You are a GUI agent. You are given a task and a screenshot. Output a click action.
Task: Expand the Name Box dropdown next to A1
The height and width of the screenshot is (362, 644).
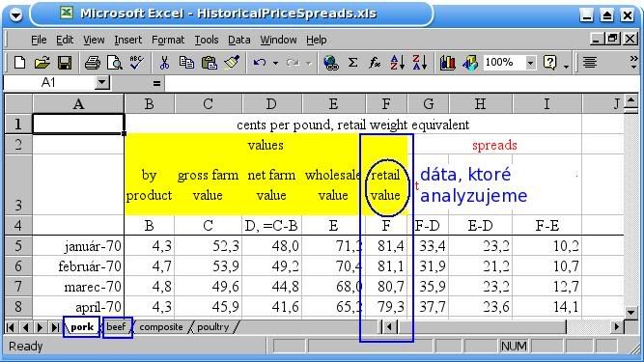(x=101, y=83)
